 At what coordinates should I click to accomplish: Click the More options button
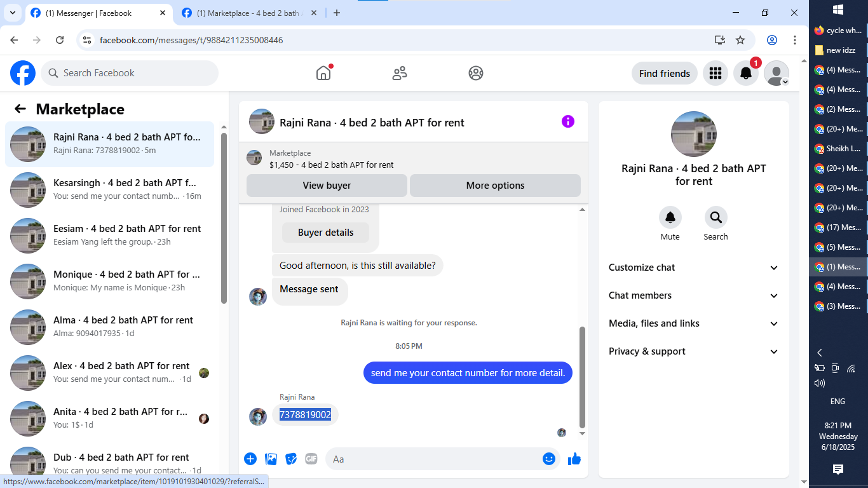pyautogui.click(x=495, y=186)
